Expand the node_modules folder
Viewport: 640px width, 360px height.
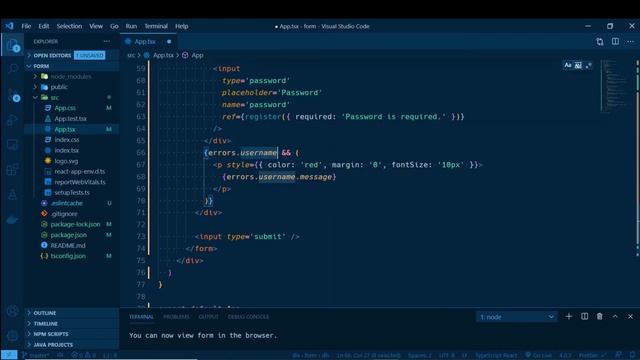[x=71, y=76]
